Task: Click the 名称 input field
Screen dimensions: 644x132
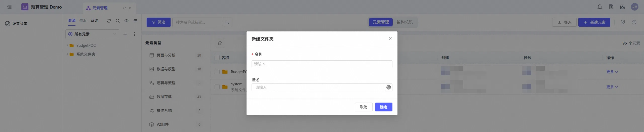Action: [322, 64]
